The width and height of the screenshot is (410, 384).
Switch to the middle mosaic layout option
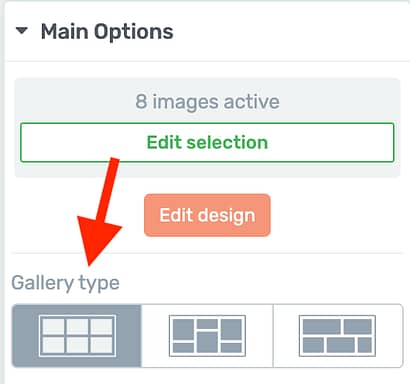(207, 336)
